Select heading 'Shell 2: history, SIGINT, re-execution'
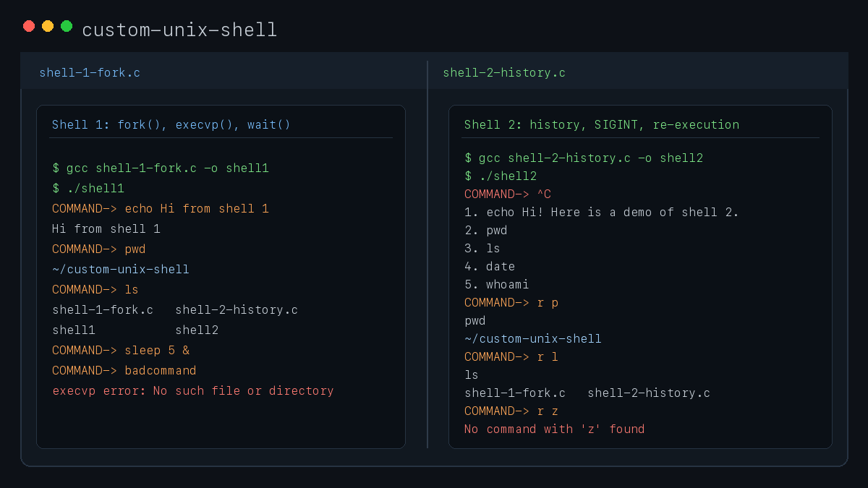 click(x=602, y=124)
